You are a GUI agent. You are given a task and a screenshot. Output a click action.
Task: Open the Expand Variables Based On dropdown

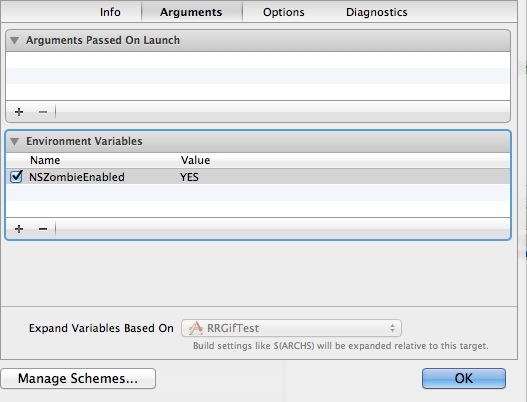pos(291,328)
